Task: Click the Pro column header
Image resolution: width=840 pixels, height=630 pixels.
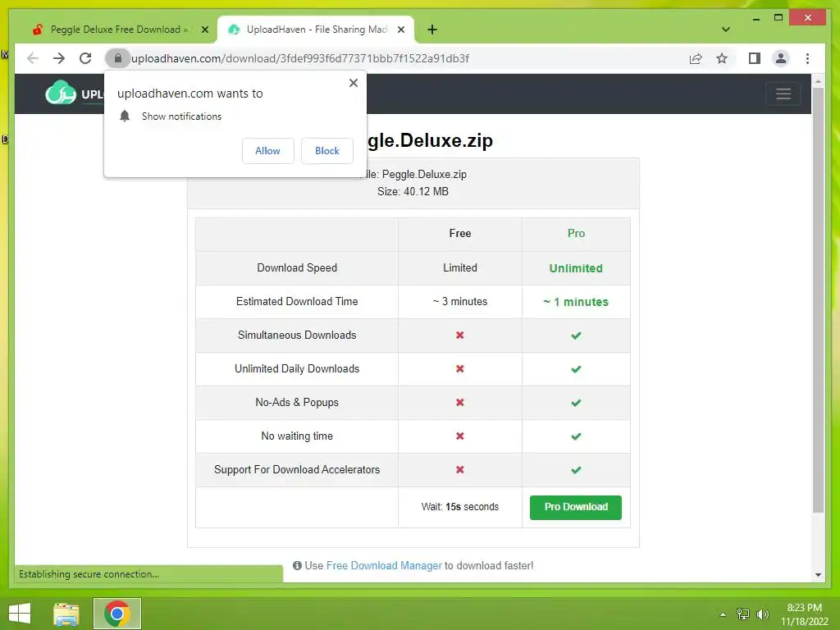Action: 576,234
